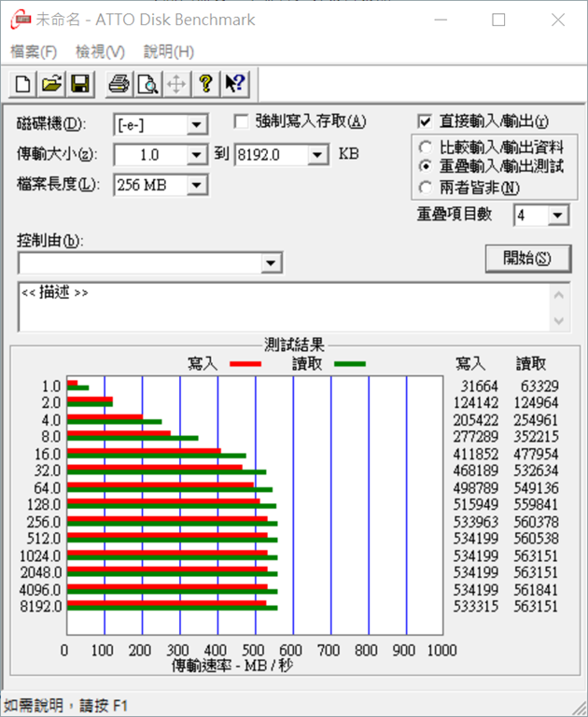The width and height of the screenshot is (588, 717).
Task: Expand the 重疊項目數 dropdown
Action: click(x=557, y=216)
